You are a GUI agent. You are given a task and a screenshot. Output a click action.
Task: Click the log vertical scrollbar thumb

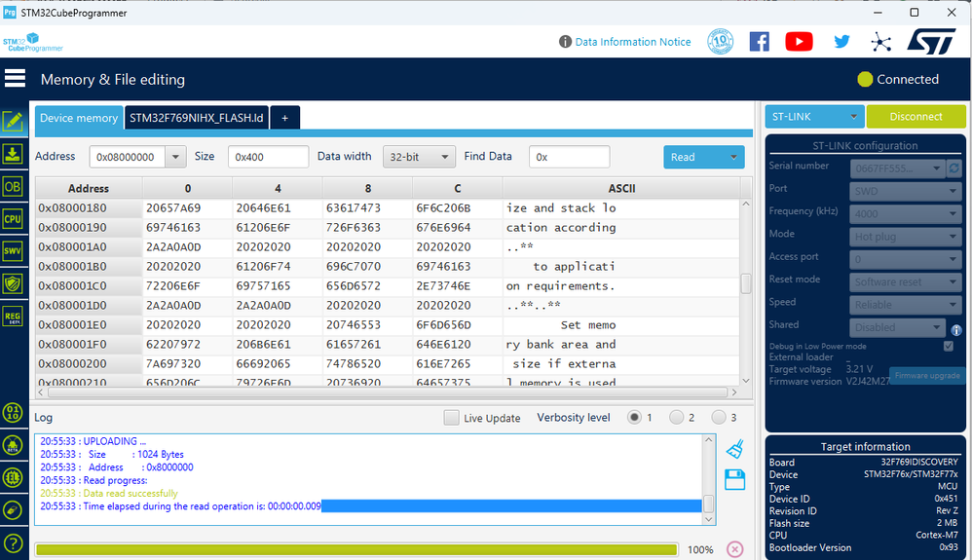[x=708, y=503]
